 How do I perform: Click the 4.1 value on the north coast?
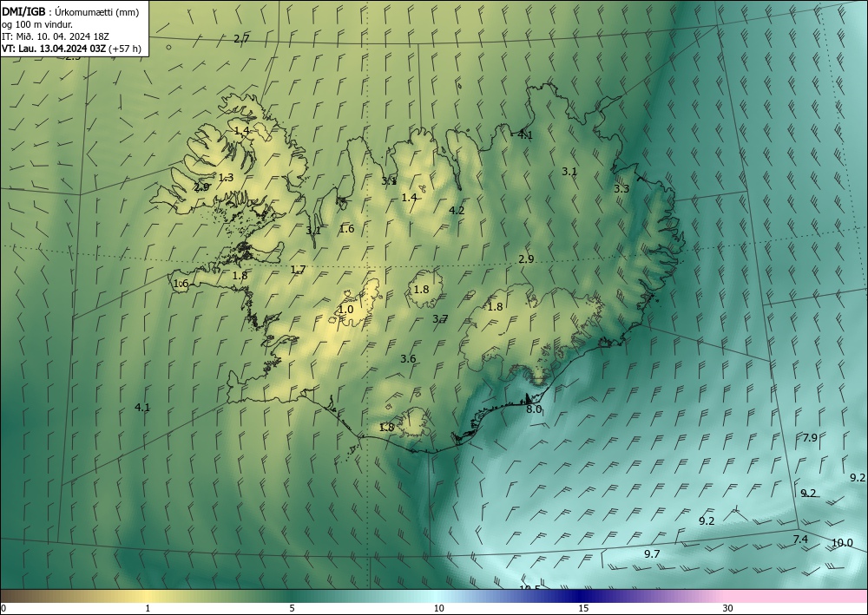point(525,134)
